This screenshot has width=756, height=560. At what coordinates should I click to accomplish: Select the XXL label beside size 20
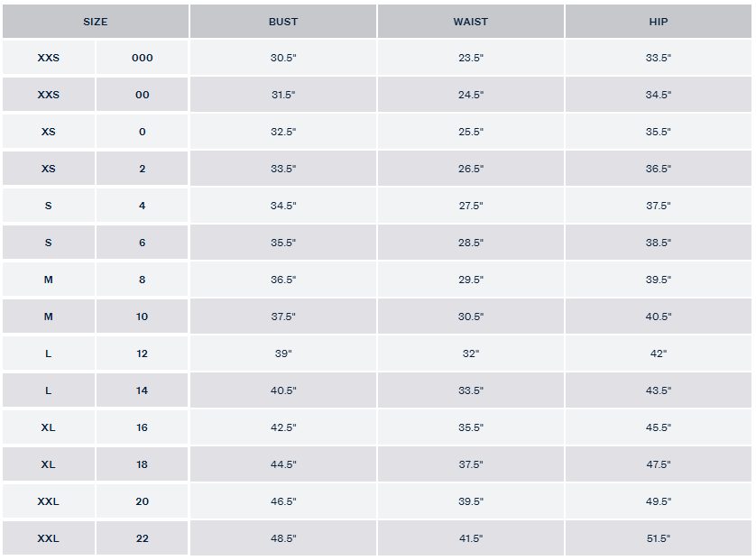pos(49,501)
